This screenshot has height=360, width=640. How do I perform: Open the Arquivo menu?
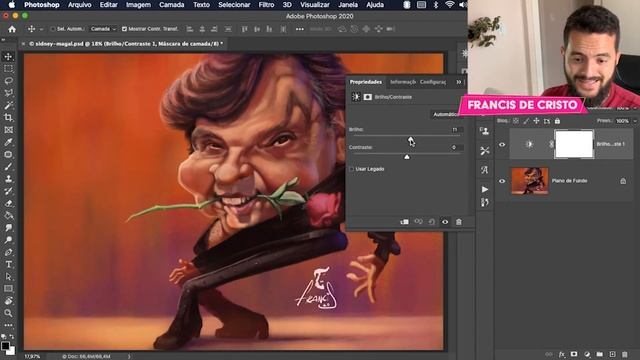click(80, 5)
